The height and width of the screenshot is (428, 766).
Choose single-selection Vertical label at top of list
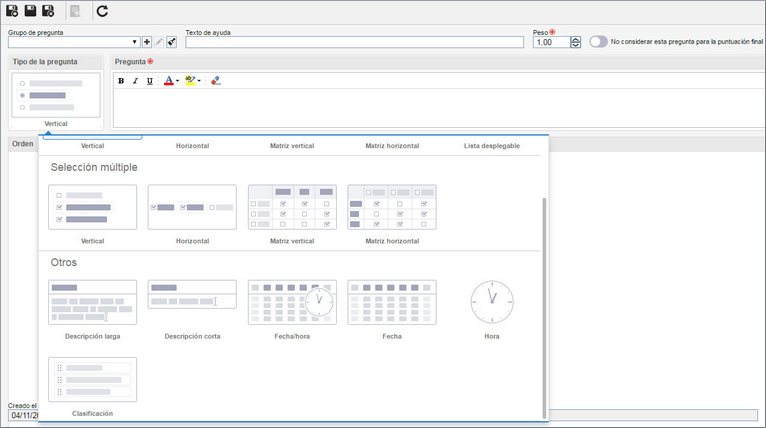(x=92, y=146)
